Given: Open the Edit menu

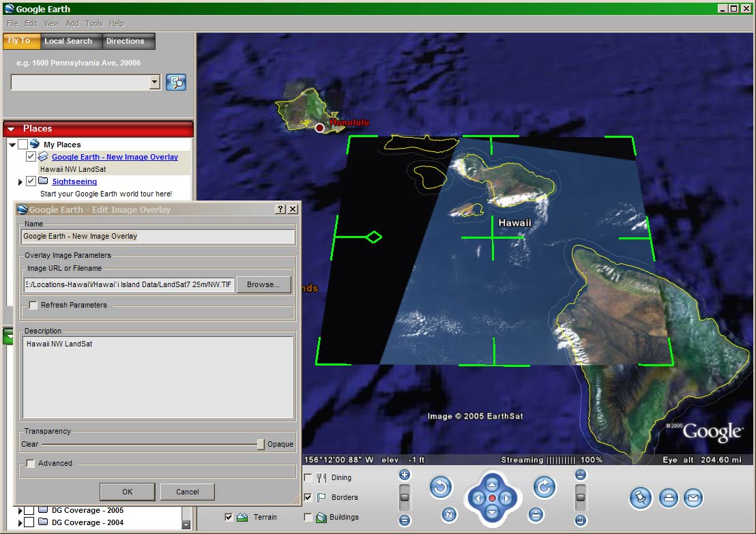Looking at the screenshot, I should pos(31,23).
